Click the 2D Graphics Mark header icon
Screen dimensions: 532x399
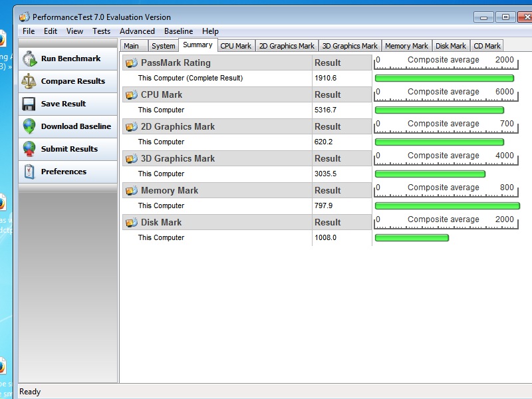click(131, 126)
